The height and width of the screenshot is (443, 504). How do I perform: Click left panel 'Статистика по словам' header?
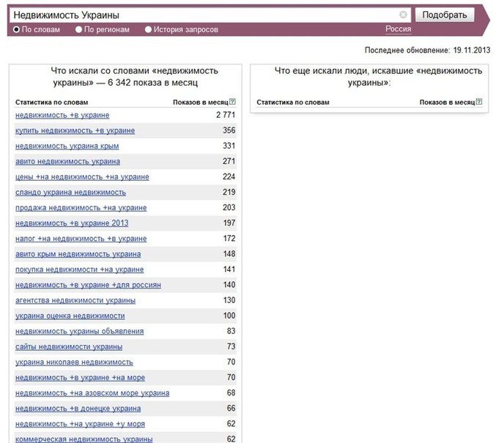(x=52, y=103)
